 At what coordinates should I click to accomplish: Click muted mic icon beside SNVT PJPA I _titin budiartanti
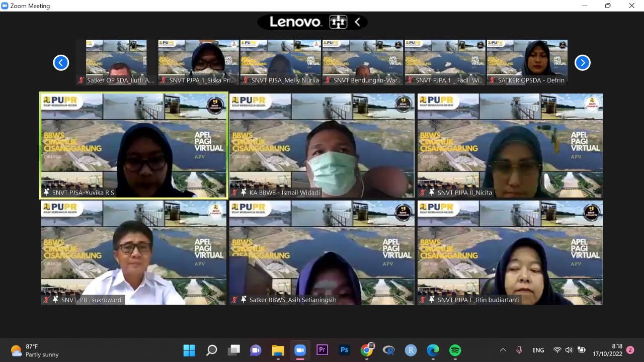point(423,300)
